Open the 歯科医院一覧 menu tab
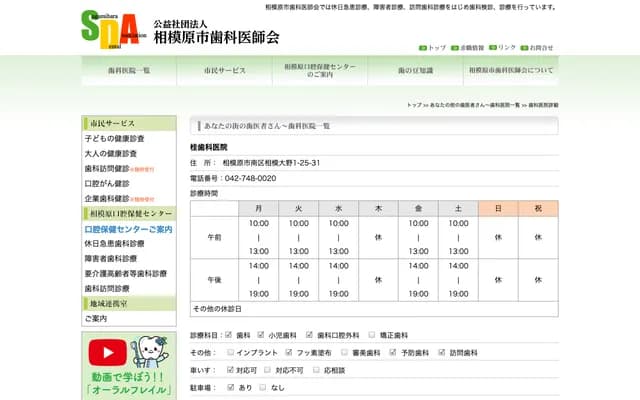 129,71
